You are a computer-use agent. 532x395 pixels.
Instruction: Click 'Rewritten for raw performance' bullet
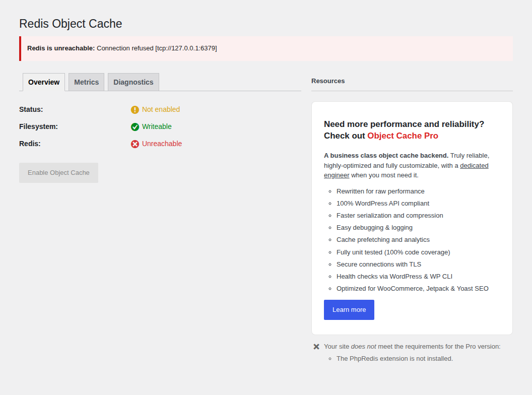coord(380,191)
